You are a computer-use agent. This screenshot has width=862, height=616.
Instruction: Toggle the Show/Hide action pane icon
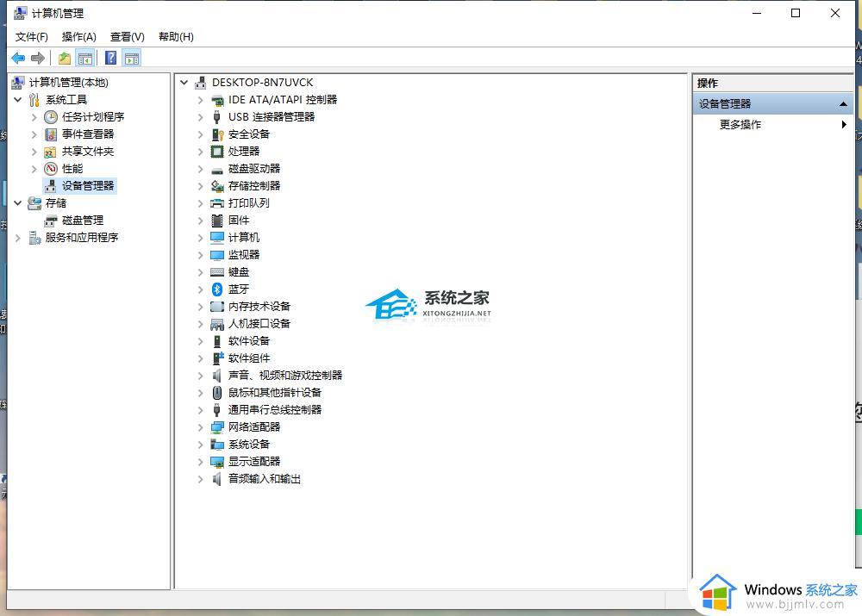(x=132, y=59)
